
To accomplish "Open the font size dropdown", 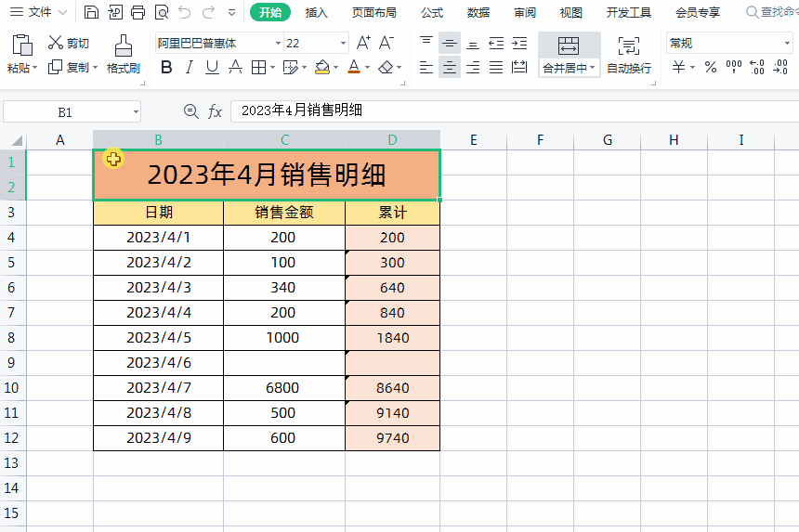I will [343, 44].
